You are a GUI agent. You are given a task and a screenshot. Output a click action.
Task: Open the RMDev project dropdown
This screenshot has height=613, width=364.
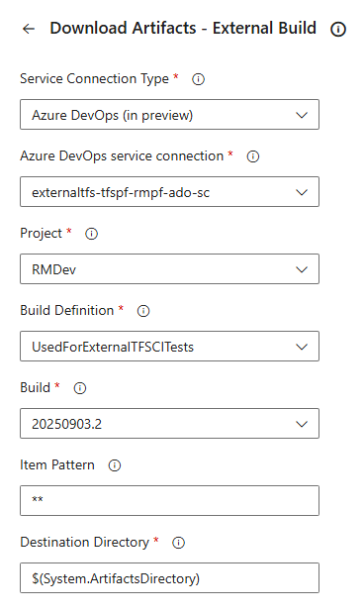[169, 269]
